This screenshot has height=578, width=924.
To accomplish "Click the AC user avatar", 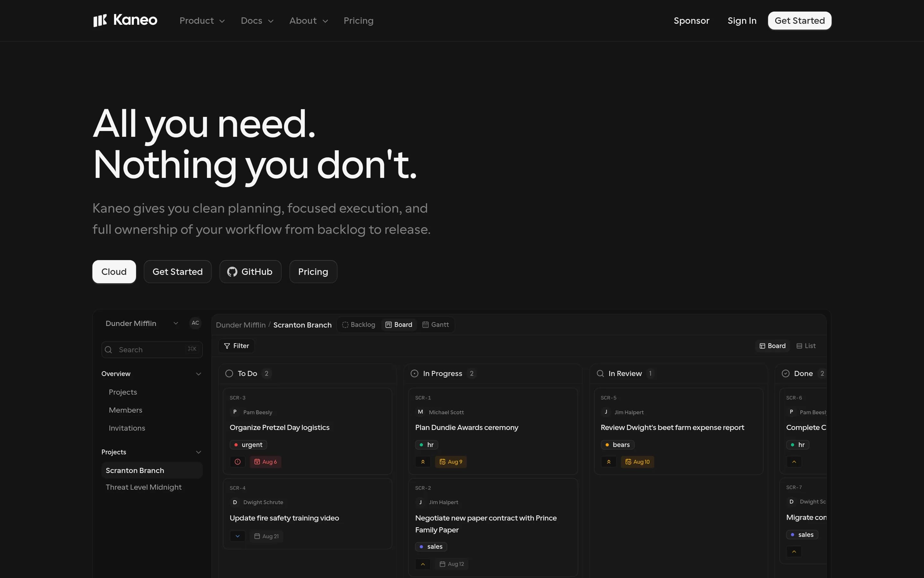I will pyautogui.click(x=195, y=323).
